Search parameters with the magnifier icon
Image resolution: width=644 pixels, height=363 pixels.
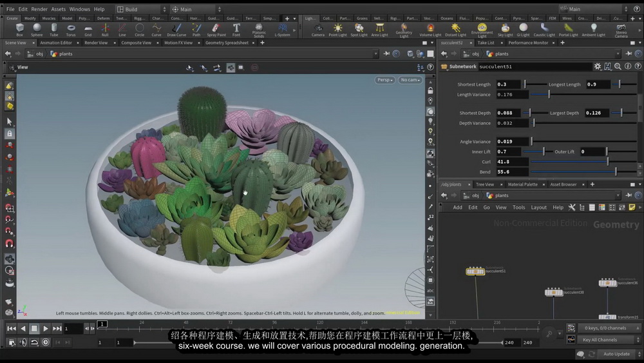tap(618, 66)
